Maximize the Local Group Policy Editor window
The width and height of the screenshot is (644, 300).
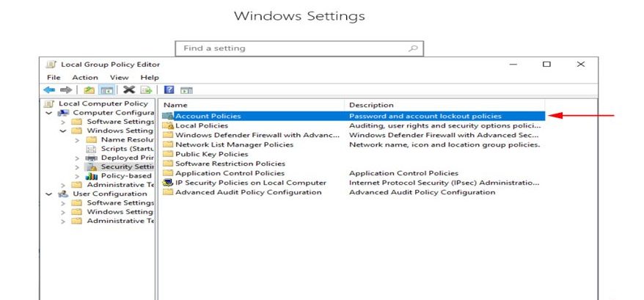tap(546, 64)
